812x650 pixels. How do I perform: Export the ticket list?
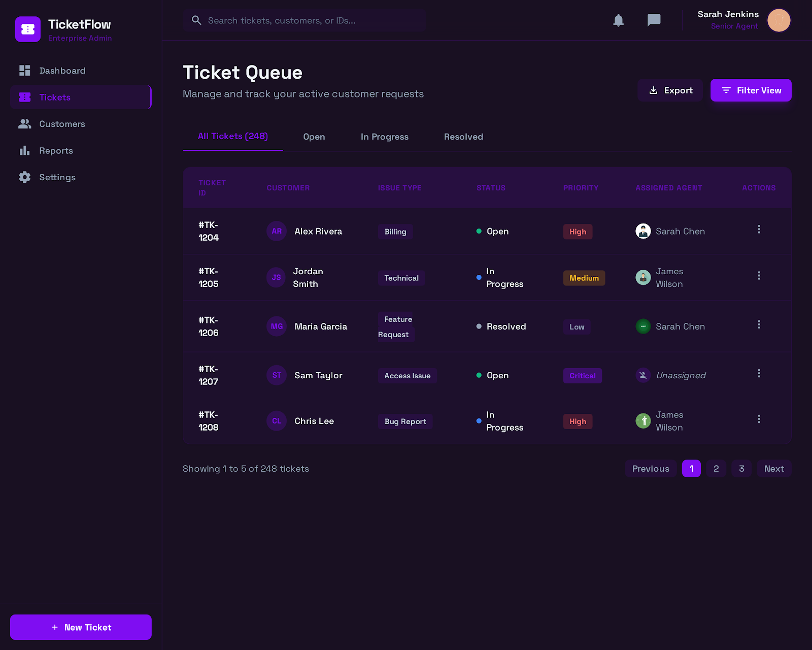(670, 90)
